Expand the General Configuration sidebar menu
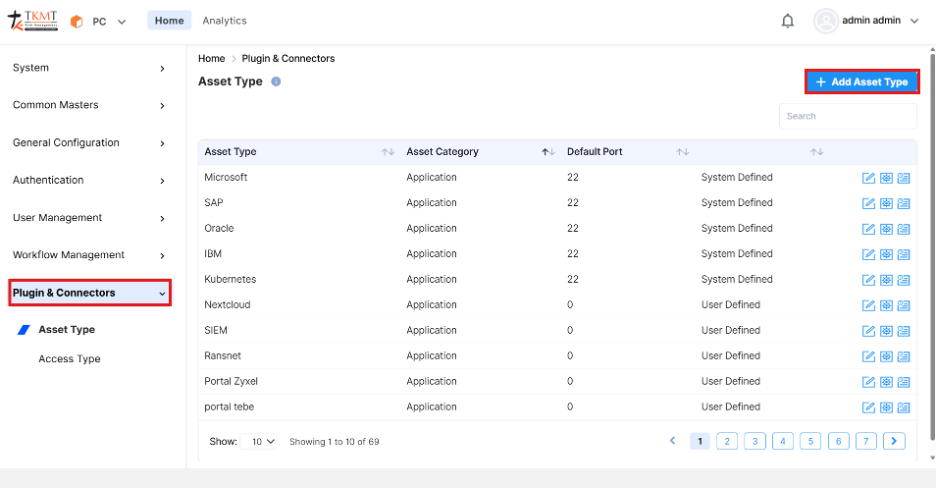936x488 pixels. click(x=90, y=143)
